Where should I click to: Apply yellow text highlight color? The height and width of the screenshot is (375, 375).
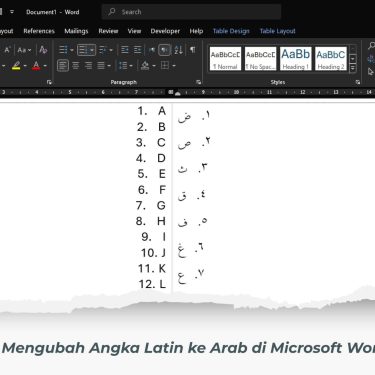[16, 66]
